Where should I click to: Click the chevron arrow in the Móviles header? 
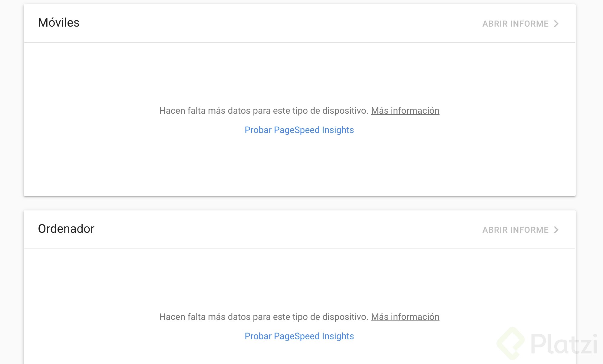click(x=556, y=24)
